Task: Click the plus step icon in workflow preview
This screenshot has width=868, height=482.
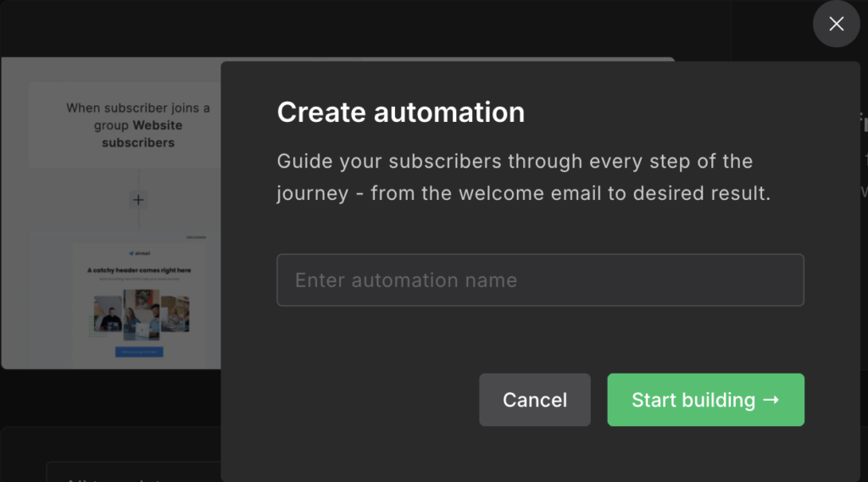Action: 138,200
